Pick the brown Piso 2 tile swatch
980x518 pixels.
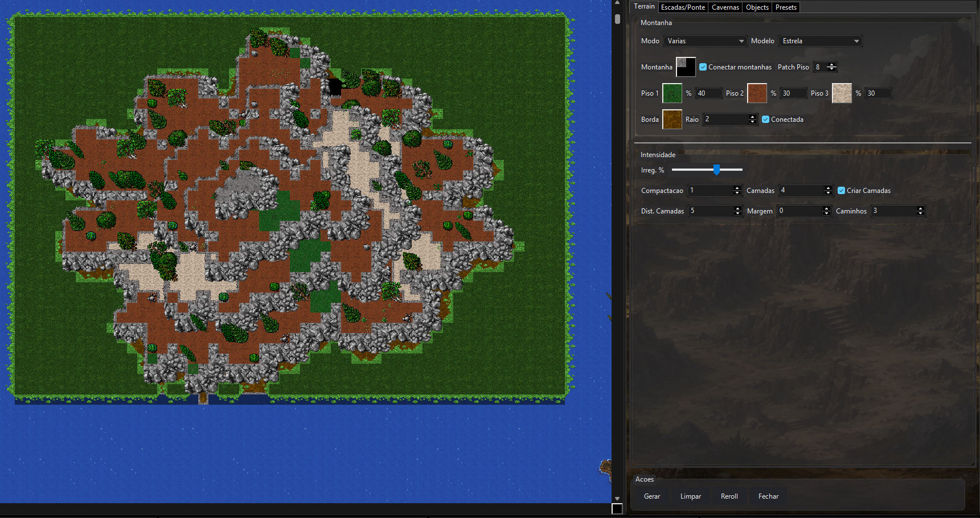(757, 93)
